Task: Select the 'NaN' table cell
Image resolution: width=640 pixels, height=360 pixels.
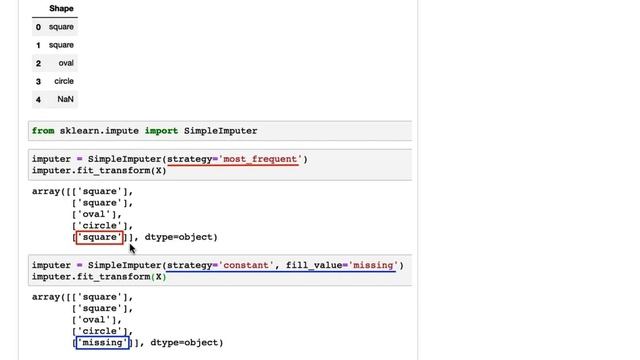Action: (x=65, y=99)
